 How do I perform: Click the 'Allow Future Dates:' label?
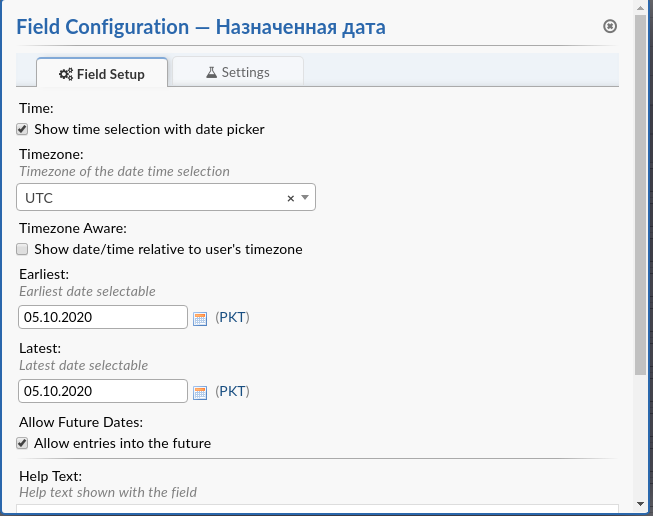tap(81, 422)
